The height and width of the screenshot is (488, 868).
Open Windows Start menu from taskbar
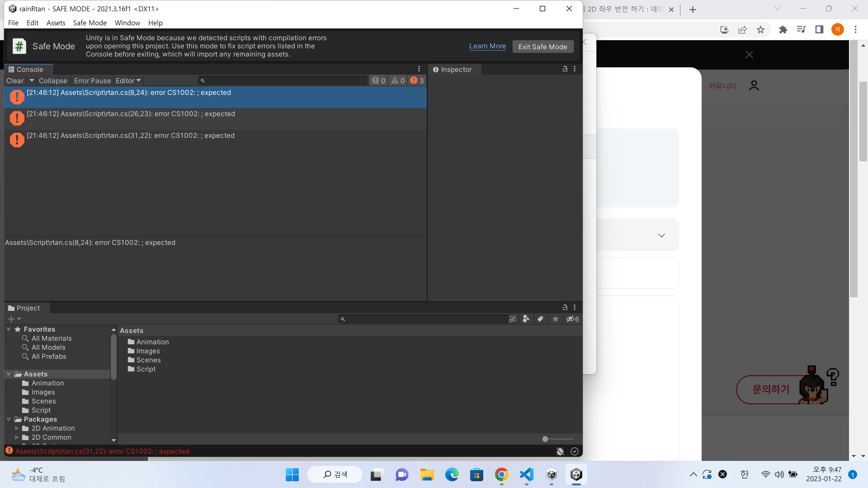292,475
